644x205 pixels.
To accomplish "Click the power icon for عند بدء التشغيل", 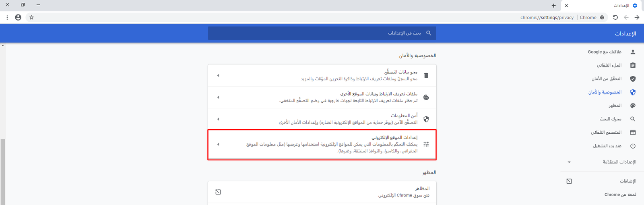I will point(633,146).
